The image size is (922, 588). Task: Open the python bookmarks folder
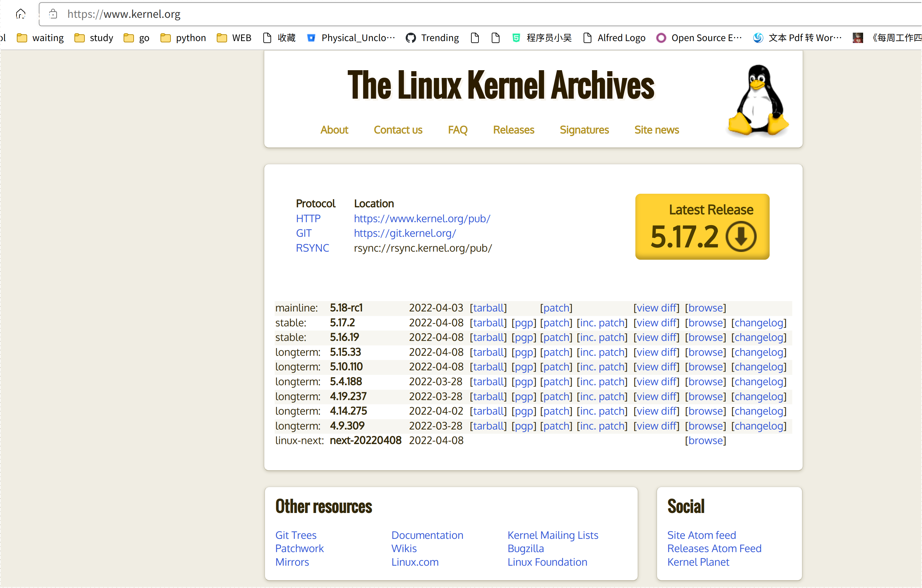click(183, 38)
